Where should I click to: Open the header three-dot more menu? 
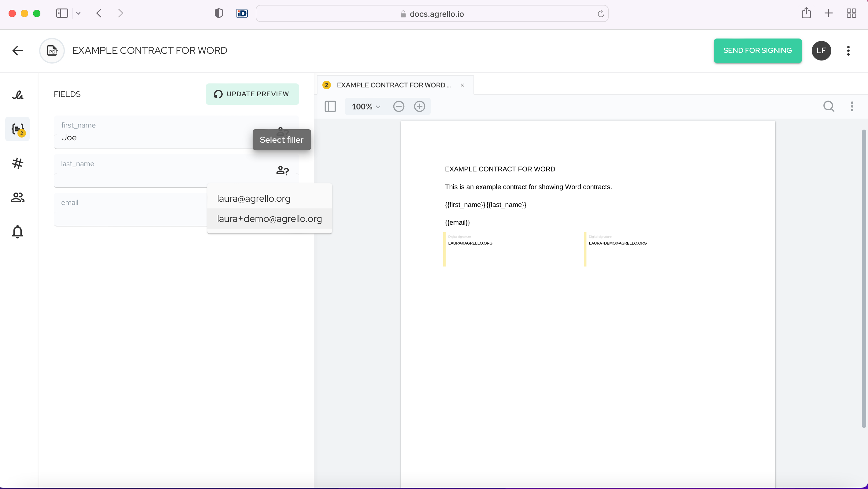pos(848,50)
